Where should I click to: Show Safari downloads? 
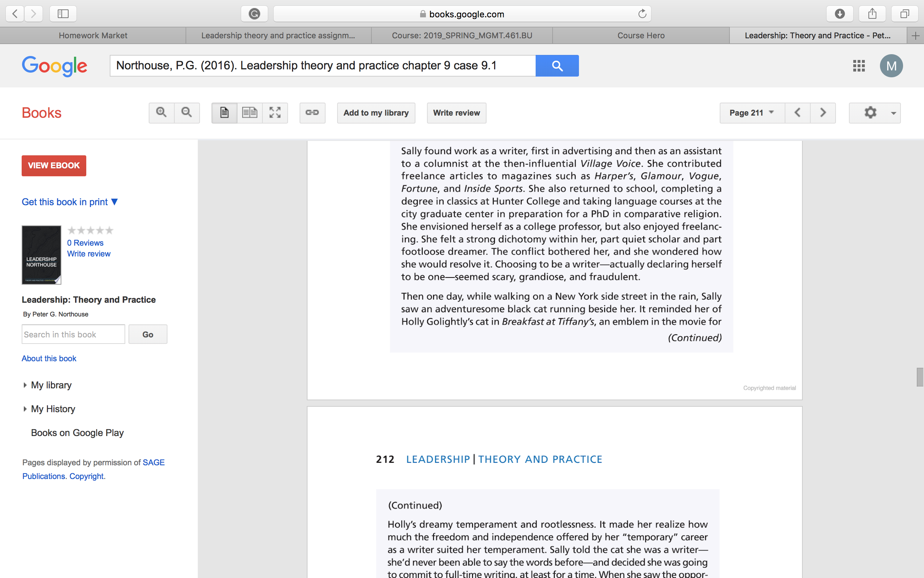click(x=840, y=14)
